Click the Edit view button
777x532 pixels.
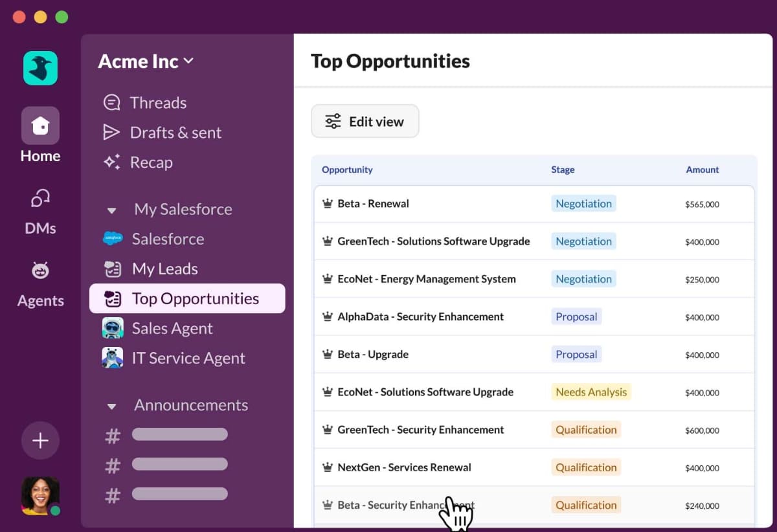click(365, 121)
